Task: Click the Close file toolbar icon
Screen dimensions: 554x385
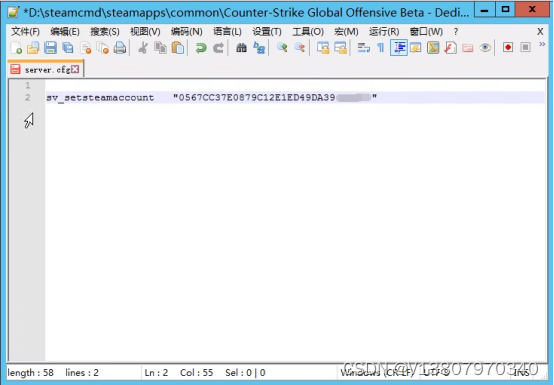Action: point(86,47)
